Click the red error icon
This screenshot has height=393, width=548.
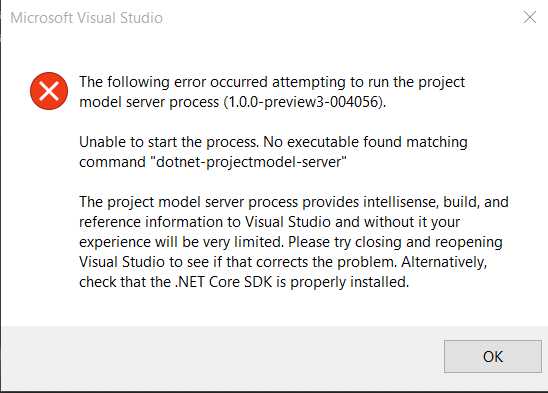coord(49,91)
